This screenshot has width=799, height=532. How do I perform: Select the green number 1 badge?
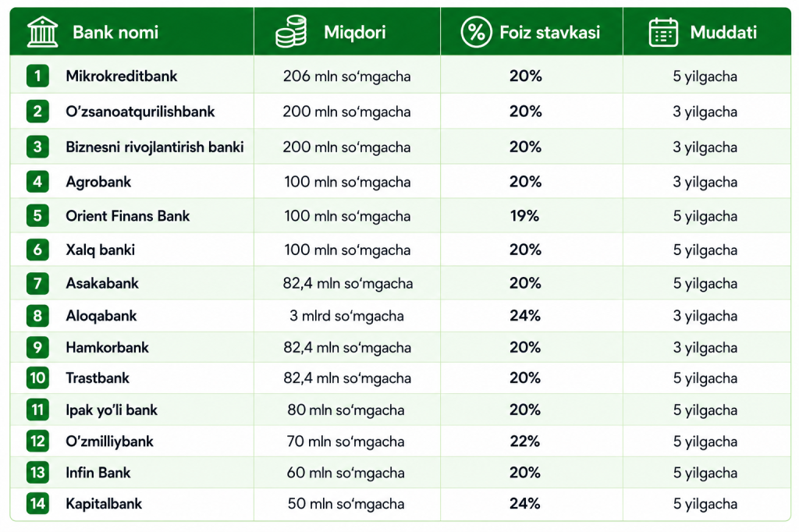37,76
